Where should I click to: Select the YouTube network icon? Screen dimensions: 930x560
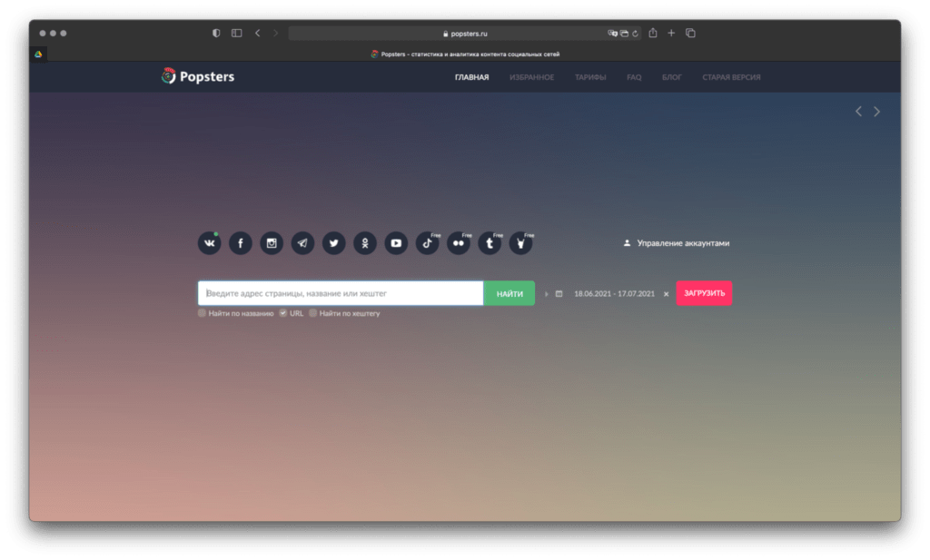pos(396,243)
